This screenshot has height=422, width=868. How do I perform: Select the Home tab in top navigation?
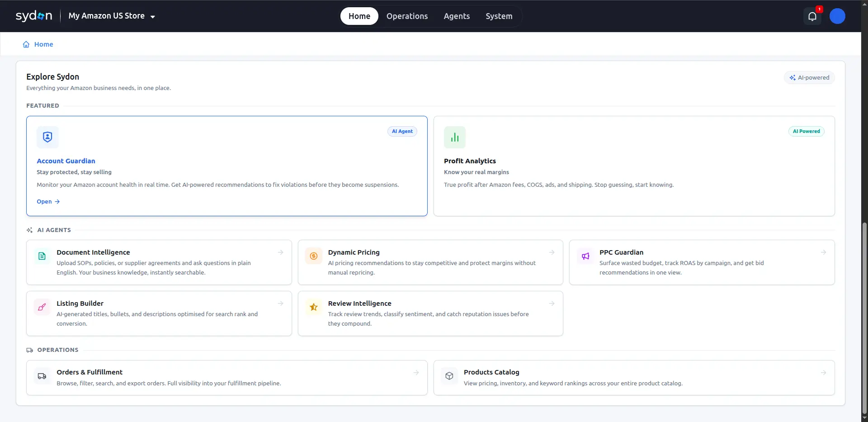coord(359,16)
